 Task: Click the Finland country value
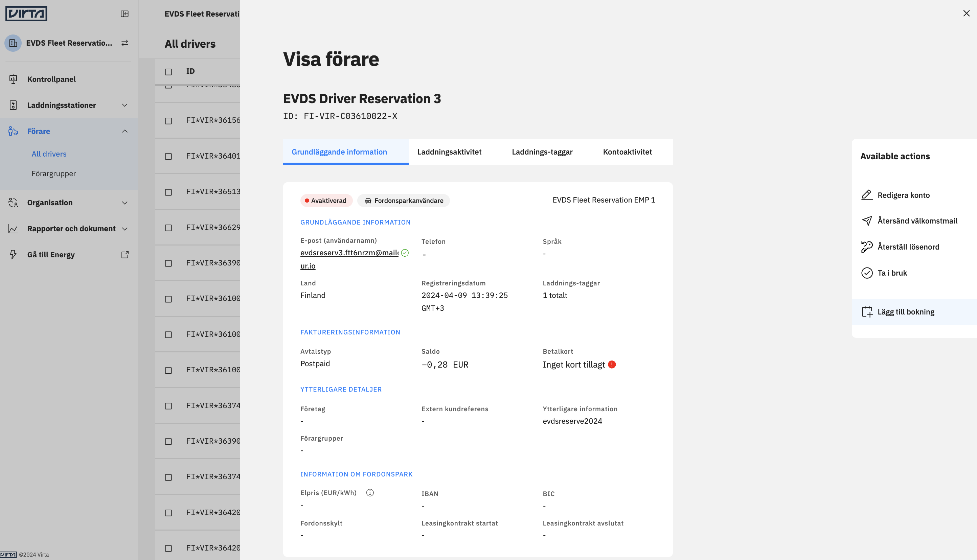click(x=313, y=295)
